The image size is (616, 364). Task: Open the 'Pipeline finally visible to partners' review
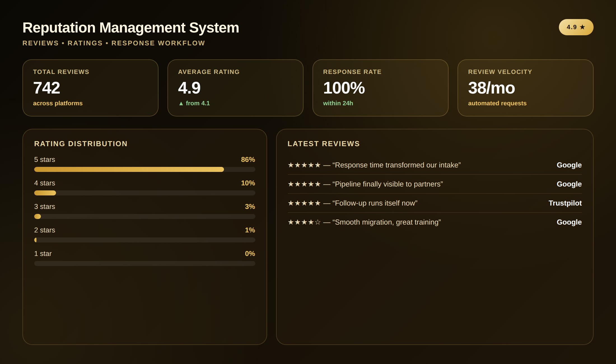(435, 184)
